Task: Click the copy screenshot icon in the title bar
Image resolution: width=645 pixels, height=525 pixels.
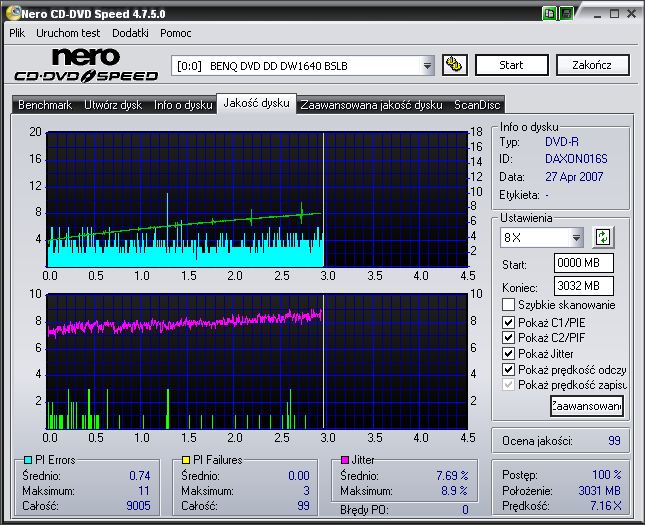Action: coord(549,14)
